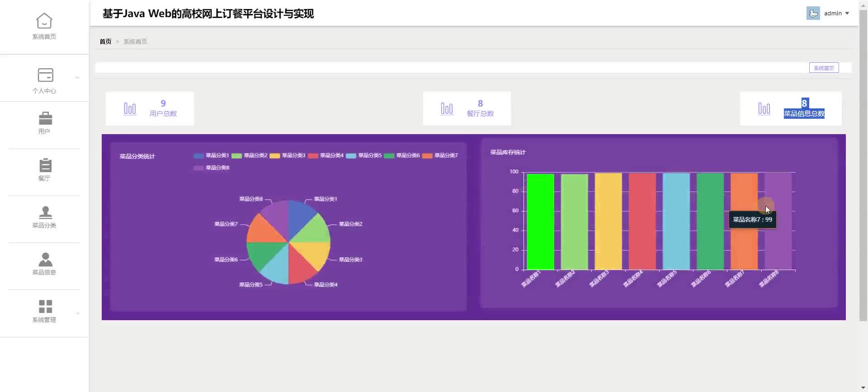Viewport: 868px width, 392px height.
Task: Select the 餐厅 clipboard icon
Action: [45, 165]
